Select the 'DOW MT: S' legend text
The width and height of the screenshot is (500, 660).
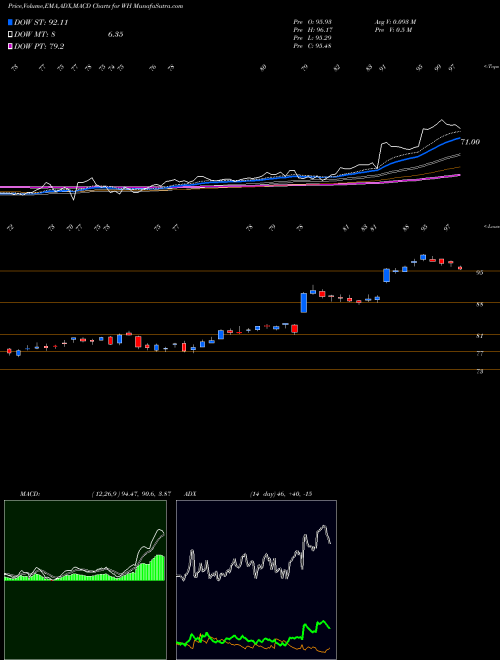pos(35,35)
